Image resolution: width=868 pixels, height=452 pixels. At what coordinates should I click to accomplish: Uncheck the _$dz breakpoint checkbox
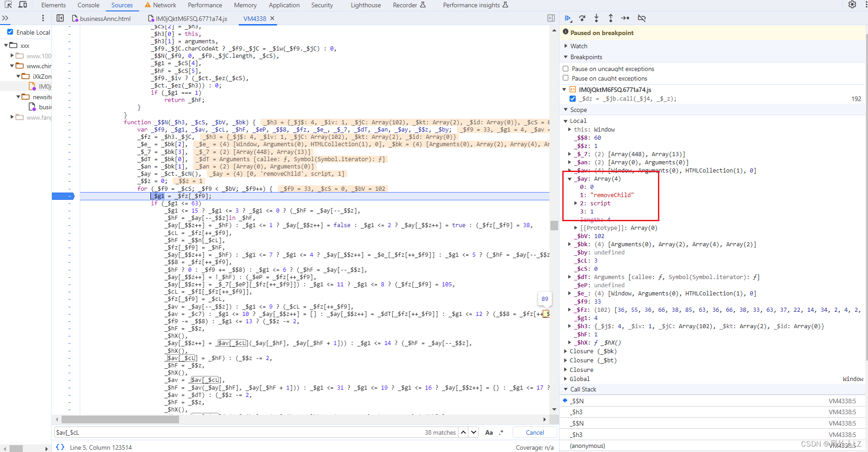pos(573,99)
